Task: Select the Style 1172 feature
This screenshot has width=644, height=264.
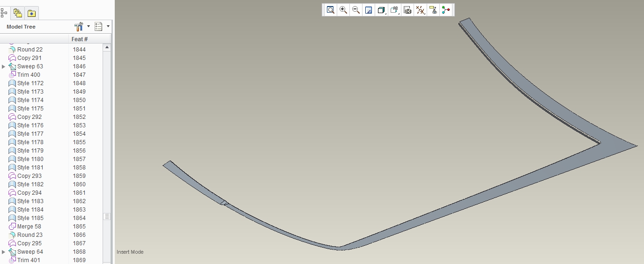Action: click(30, 83)
